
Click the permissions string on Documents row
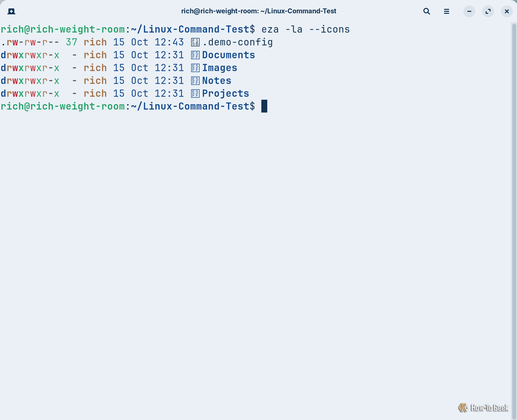tap(30, 55)
